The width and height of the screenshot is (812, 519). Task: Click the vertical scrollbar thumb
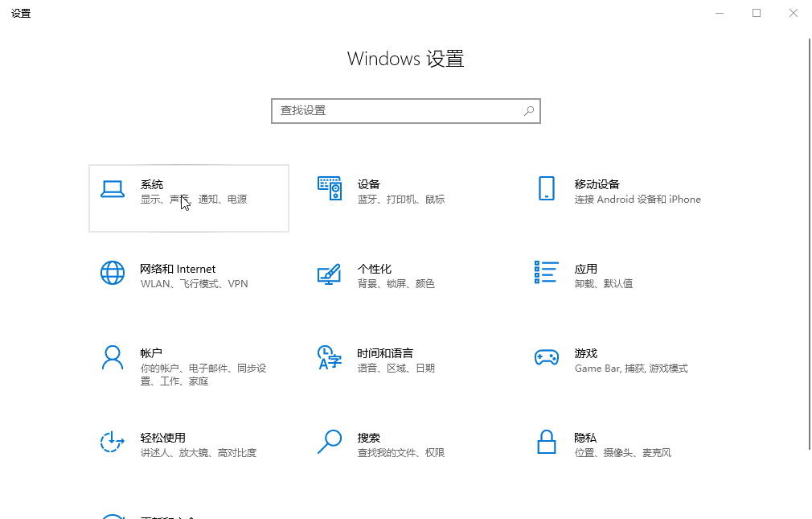coord(808,241)
